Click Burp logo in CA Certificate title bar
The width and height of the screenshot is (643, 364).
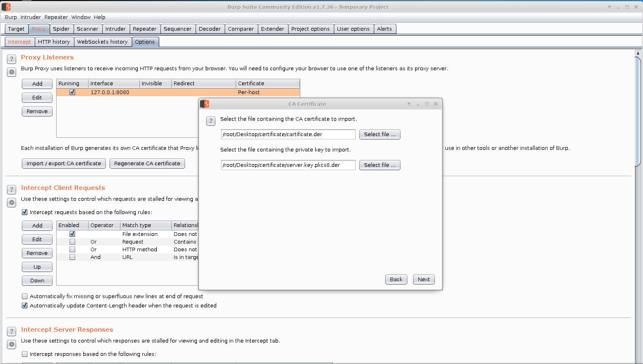(204, 104)
